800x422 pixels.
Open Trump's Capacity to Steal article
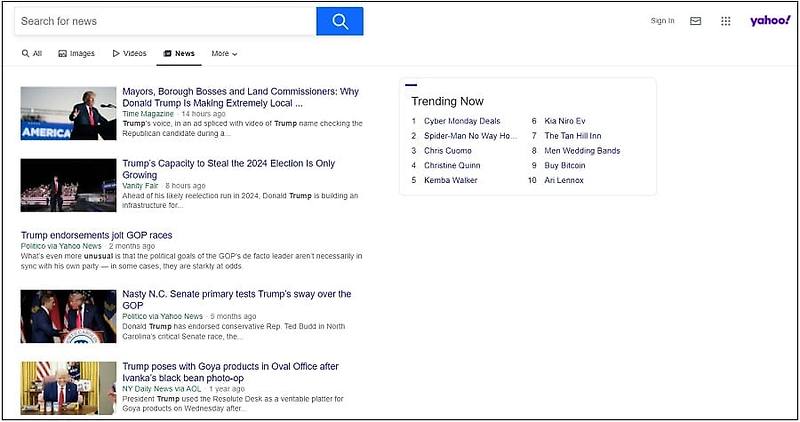(229, 169)
